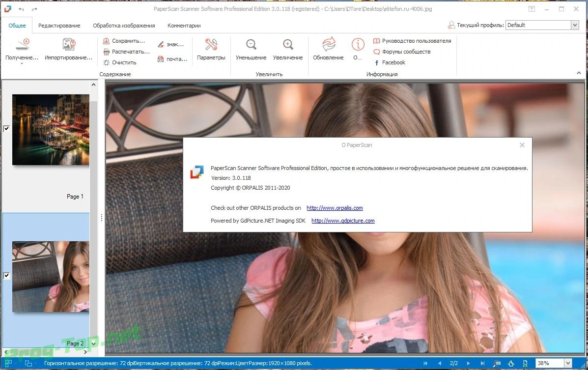
Task: Click the ribbon display options title-bar button
Action: tap(532, 9)
